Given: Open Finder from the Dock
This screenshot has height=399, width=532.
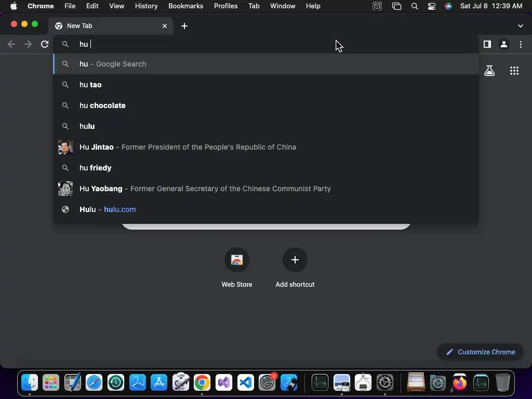Looking at the screenshot, I should click(x=30, y=382).
